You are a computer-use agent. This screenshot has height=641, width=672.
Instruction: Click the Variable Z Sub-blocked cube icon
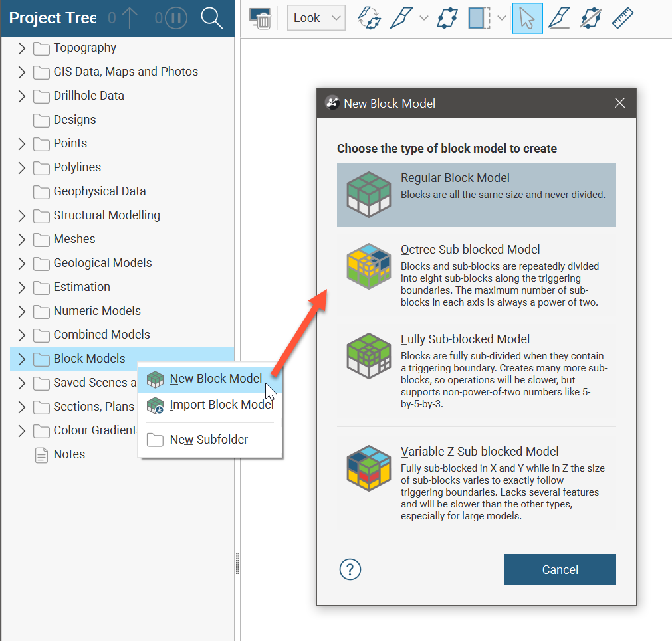pos(369,468)
